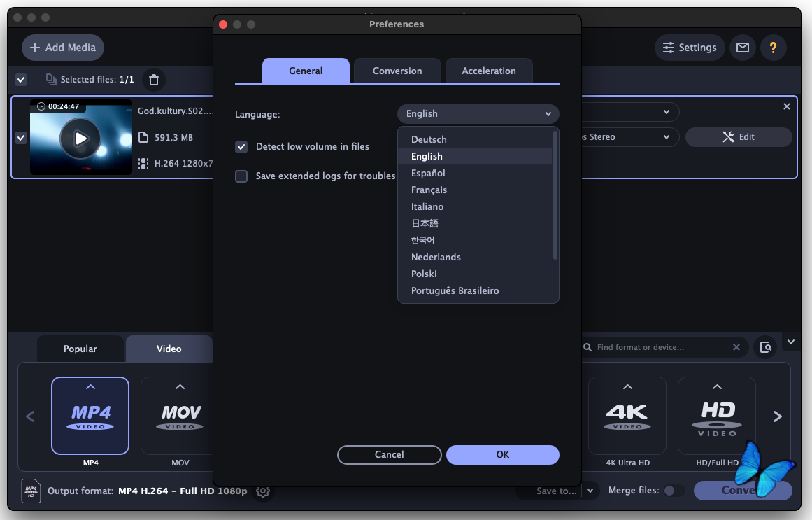The image size is (812, 520).
Task: Click the Edit button for the file
Action: coord(739,137)
